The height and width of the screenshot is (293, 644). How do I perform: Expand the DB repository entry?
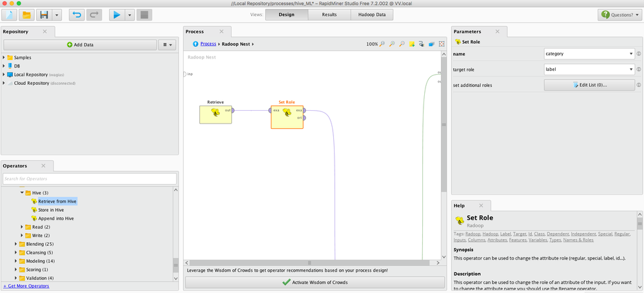(x=4, y=66)
